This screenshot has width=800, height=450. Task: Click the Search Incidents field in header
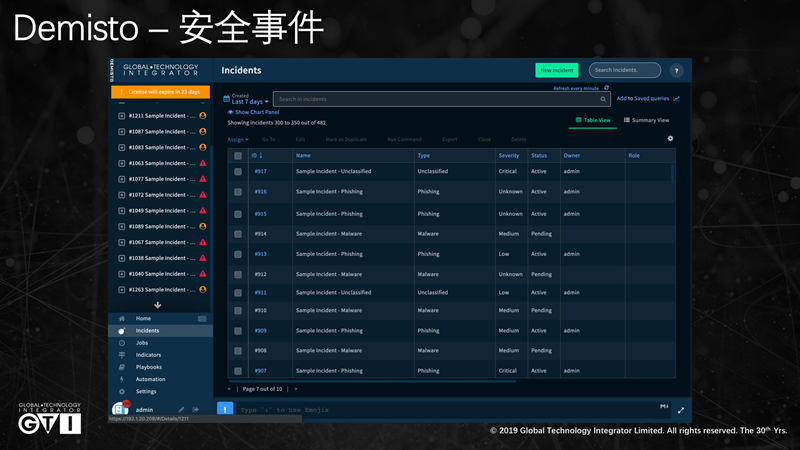(624, 70)
